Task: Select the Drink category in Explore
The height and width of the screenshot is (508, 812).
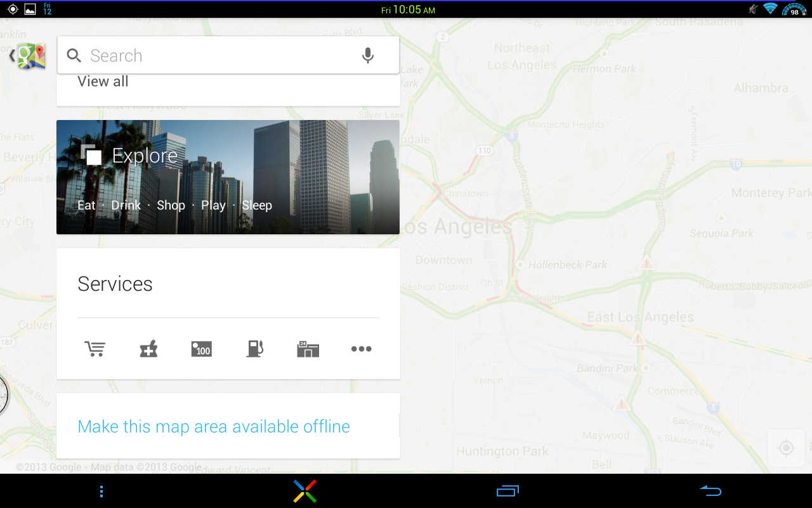Action: point(126,205)
